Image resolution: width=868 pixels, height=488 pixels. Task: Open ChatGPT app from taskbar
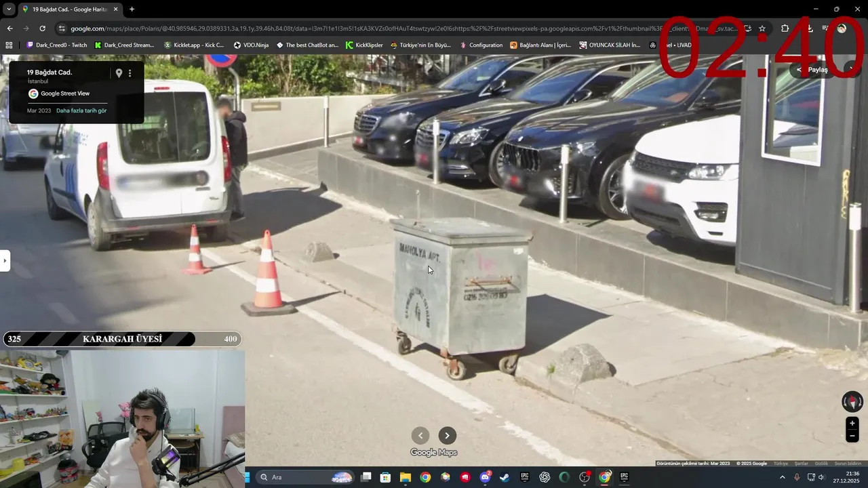click(545, 477)
